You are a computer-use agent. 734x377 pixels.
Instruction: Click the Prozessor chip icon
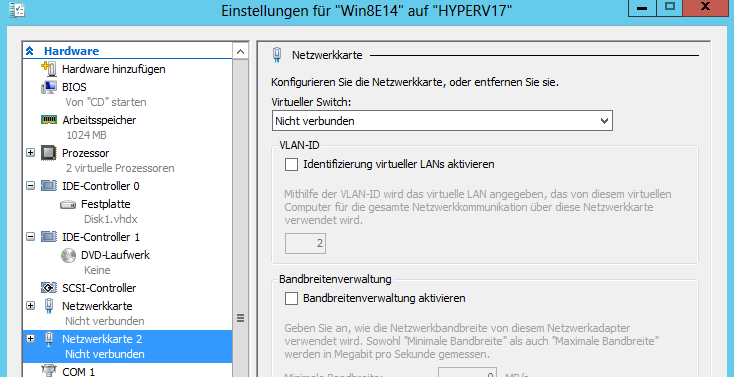49,153
